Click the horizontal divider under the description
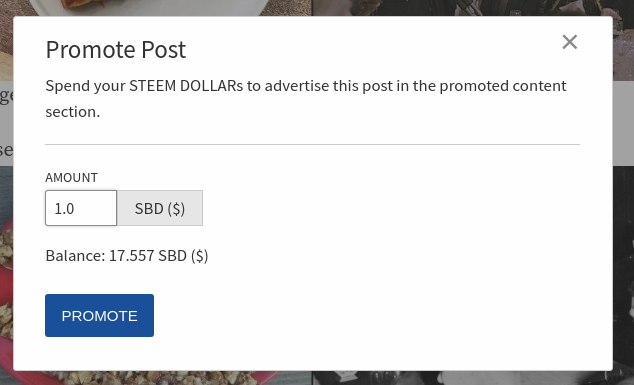Image resolution: width=634 pixels, height=385 pixels. 313,144
